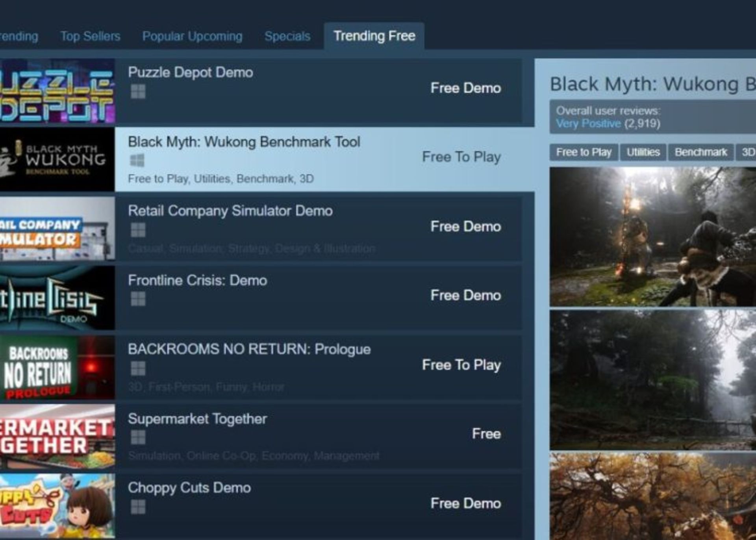The width and height of the screenshot is (756, 540).
Task: Open Retail Company Simulator capsule image
Action: pos(57,229)
